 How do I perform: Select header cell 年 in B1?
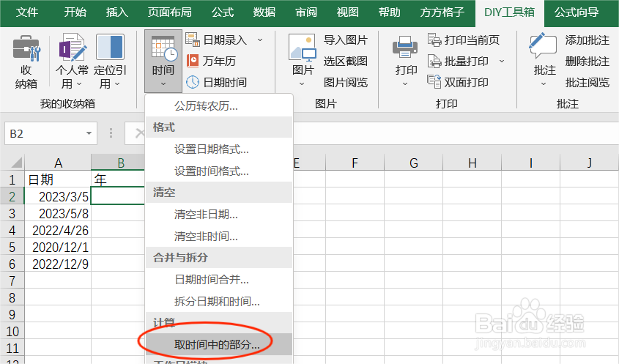click(x=118, y=179)
